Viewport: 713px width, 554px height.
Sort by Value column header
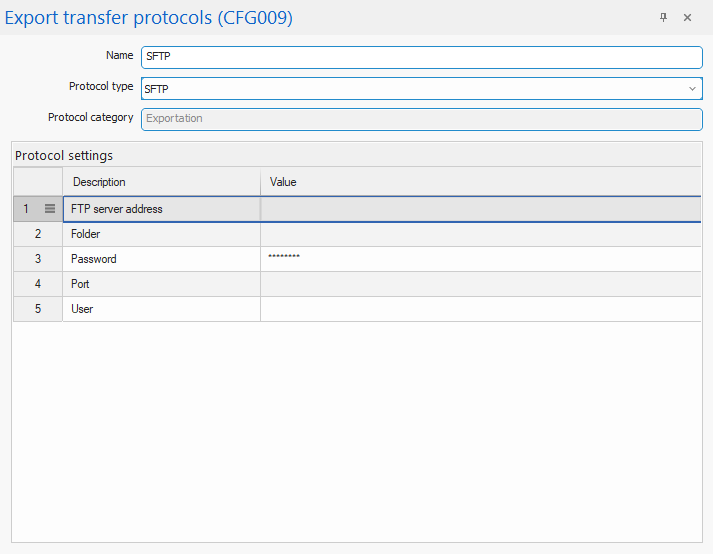[480, 182]
